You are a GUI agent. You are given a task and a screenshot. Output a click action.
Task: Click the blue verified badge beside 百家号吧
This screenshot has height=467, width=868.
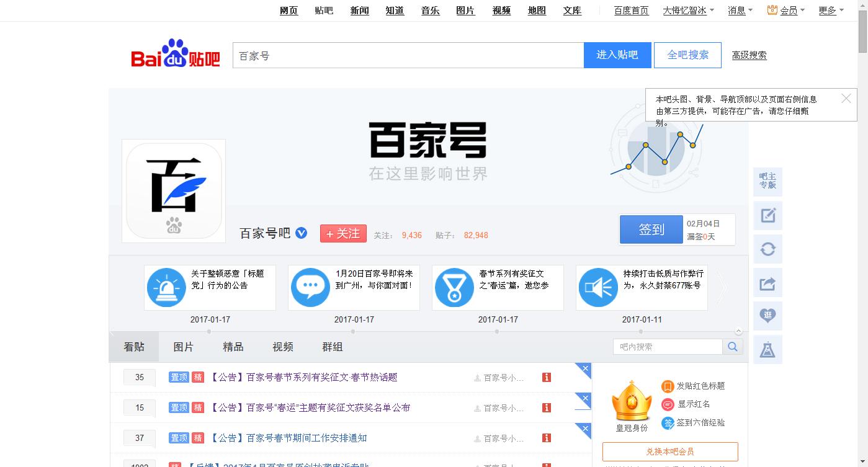(x=302, y=233)
